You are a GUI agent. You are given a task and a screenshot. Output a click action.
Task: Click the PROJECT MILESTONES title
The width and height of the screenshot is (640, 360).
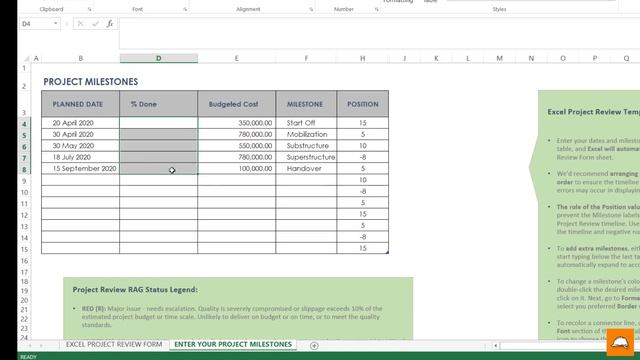91,82
